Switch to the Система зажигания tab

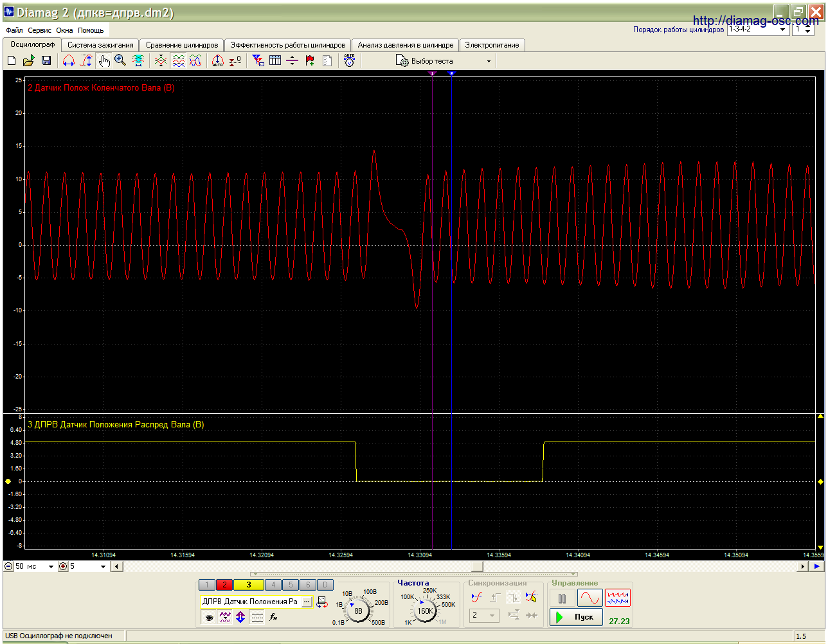(100, 45)
